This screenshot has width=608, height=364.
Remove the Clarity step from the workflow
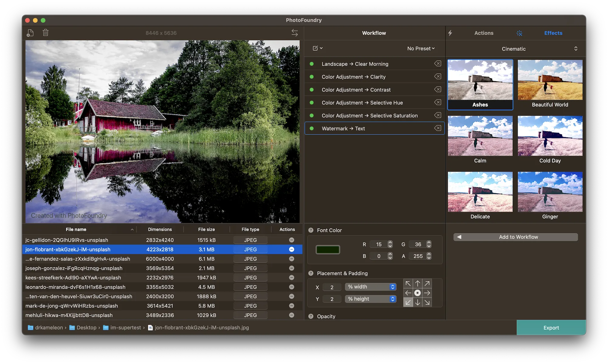(x=437, y=77)
